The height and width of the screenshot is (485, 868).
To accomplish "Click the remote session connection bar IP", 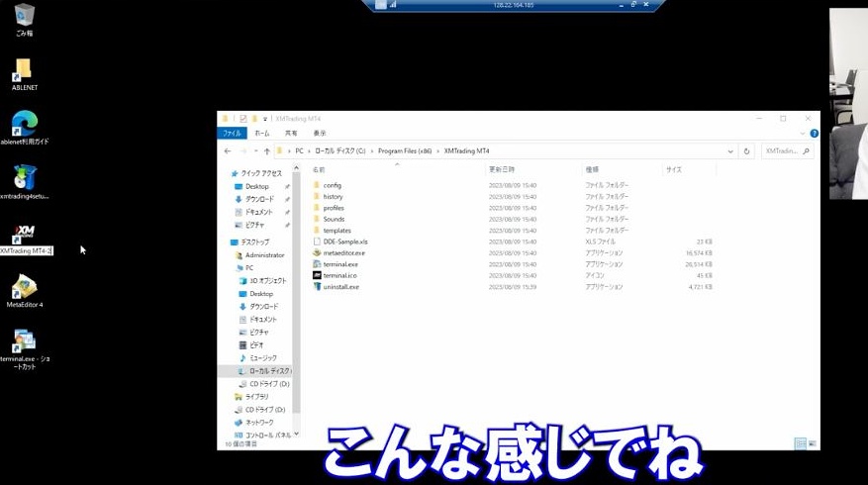I will coord(513,5).
